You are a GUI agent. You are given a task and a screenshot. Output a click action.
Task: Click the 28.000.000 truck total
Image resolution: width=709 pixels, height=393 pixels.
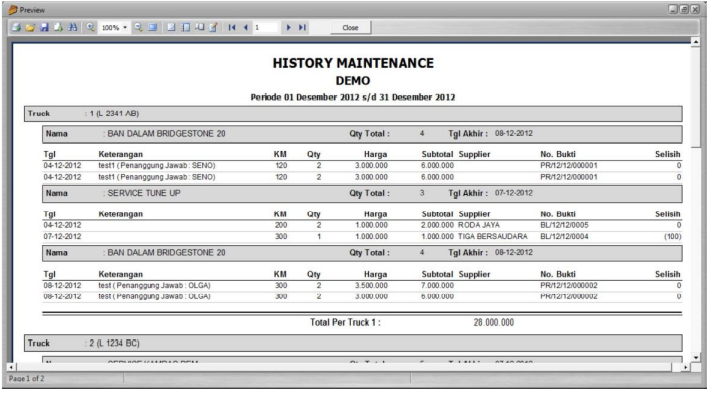point(494,322)
